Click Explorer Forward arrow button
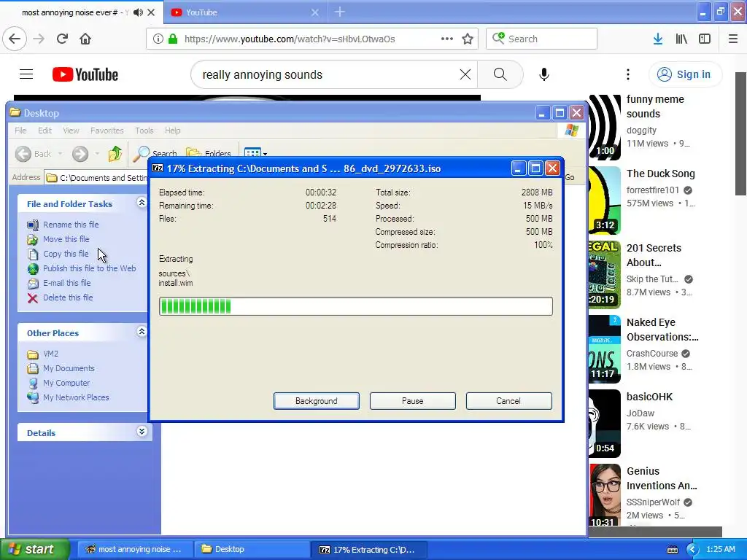The width and height of the screenshot is (747, 560). pyautogui.click(x=80, y=153)
